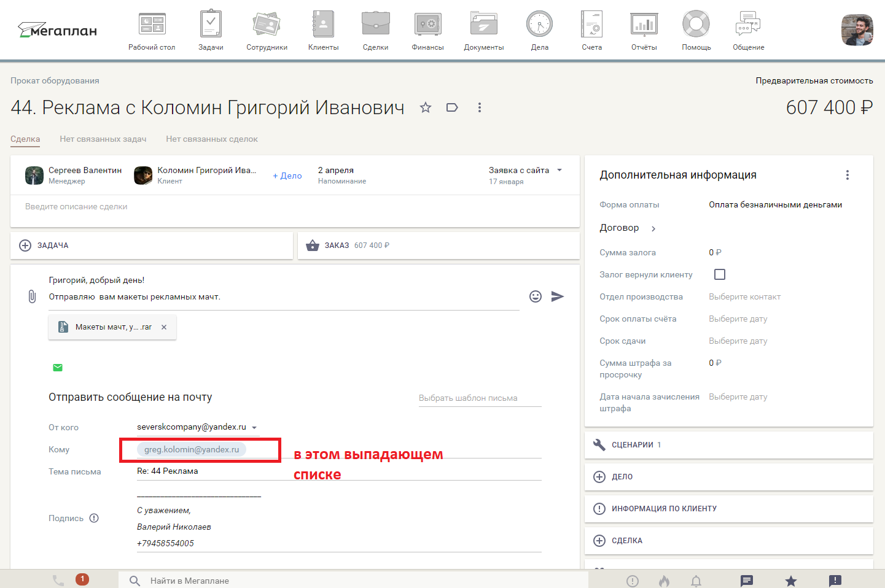Open the Клиенты section

(323, 31)
